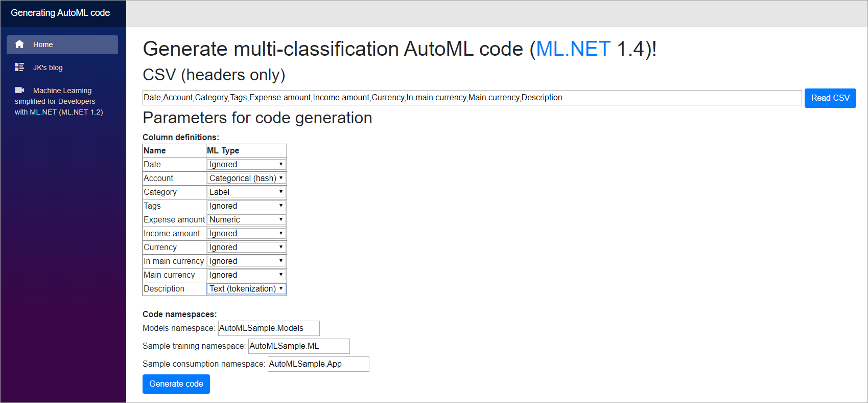Open JK's blog navigation link
868x403 pixels.
pos(62,68)
